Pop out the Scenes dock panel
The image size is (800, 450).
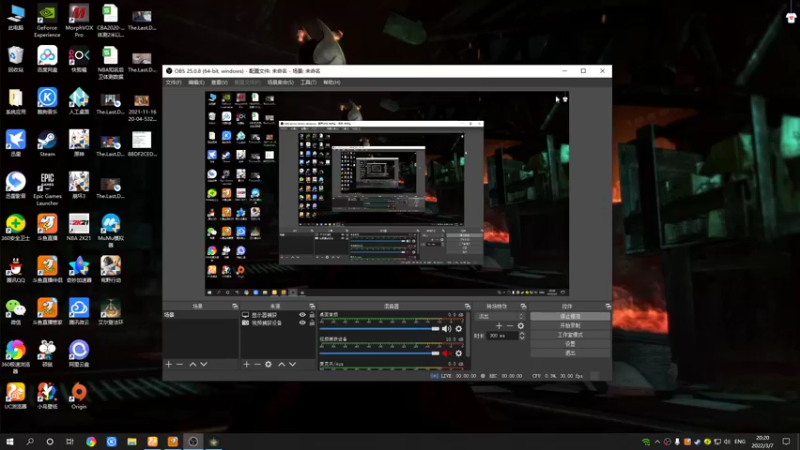click(235, 306)
